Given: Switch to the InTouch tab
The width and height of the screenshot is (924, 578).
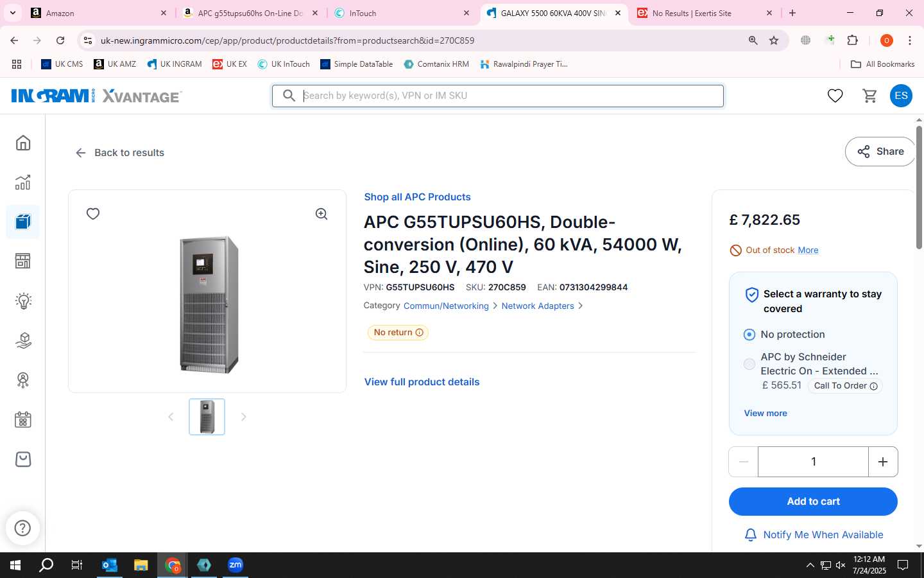Looking at the screenshot, I should point(401,13).
